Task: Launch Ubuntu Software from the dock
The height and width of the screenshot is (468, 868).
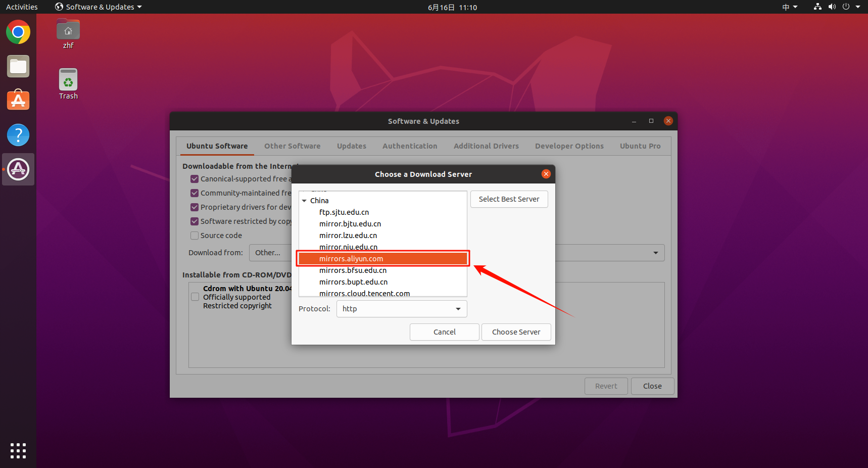Action: pos(18,100)
